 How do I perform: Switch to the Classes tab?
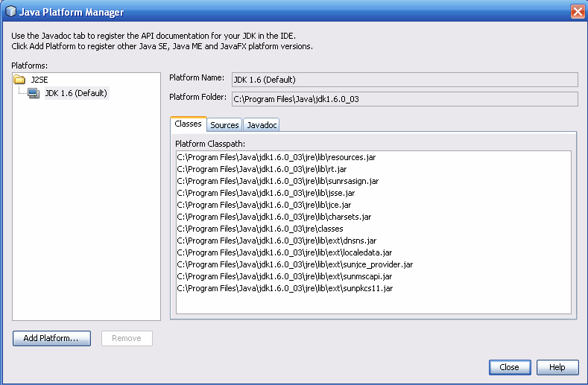pyautogui.click(x=188, y=124)
